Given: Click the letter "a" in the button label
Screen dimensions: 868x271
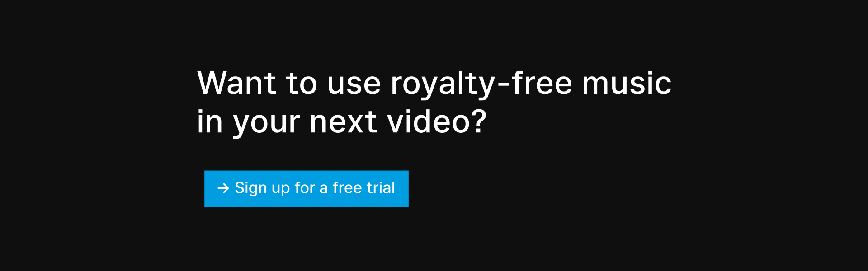Looking at the screenshot, I should 324,189.
